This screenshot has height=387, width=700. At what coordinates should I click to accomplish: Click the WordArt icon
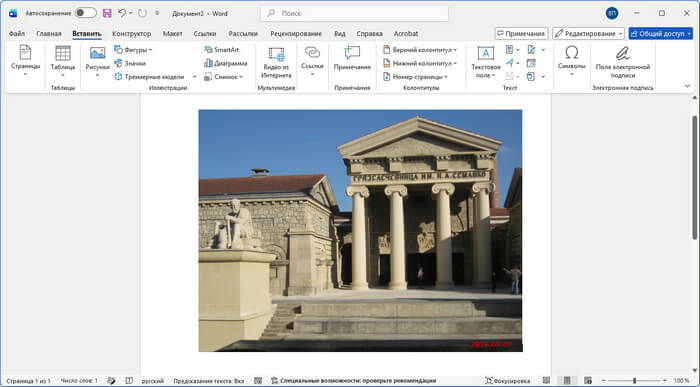pos(510,63)
